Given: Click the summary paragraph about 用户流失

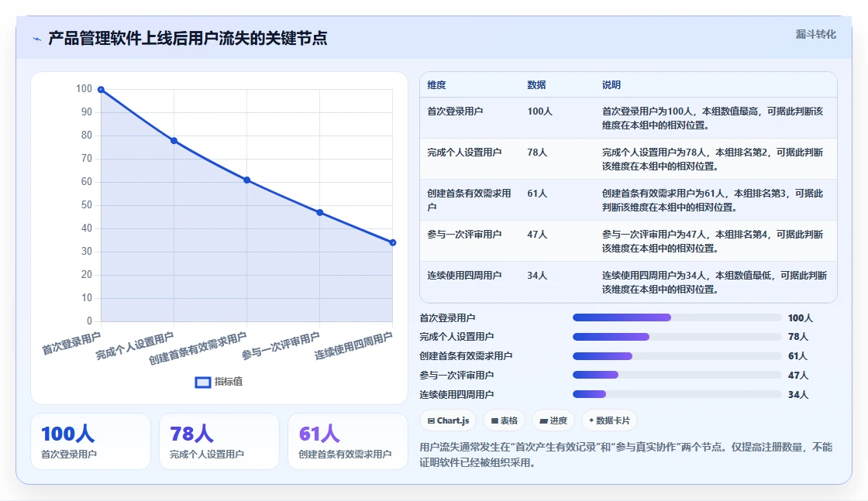Looking at the screenshot, I should [625, 455].
